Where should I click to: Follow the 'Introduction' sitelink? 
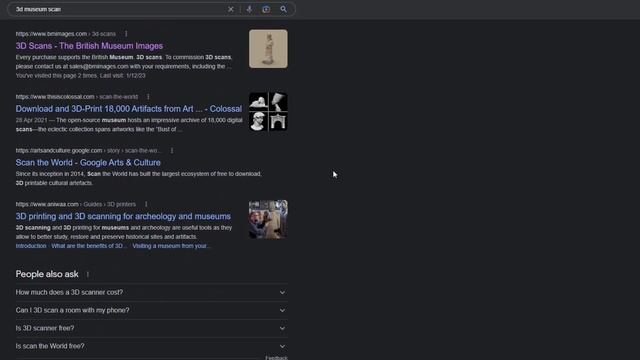click(31, 246)
